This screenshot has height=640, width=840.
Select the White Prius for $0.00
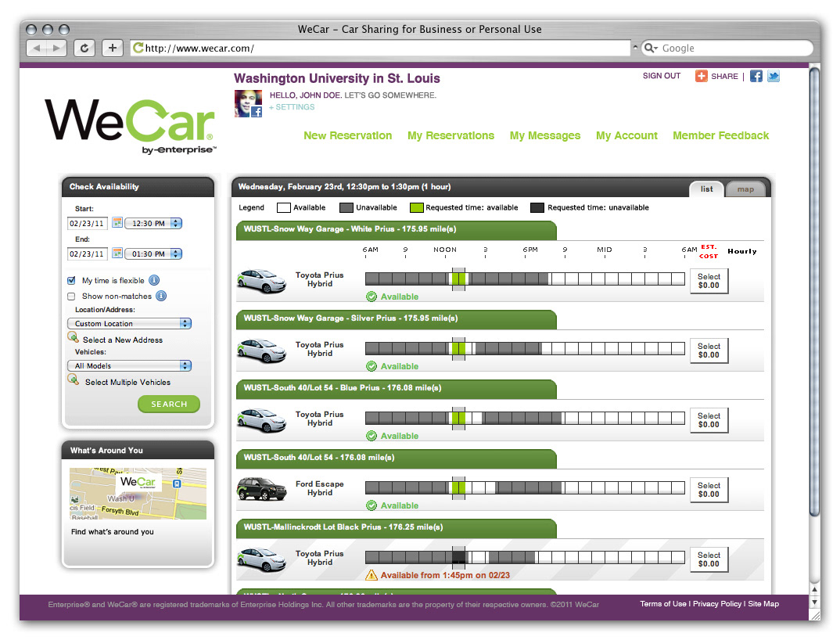click(709, 281)
